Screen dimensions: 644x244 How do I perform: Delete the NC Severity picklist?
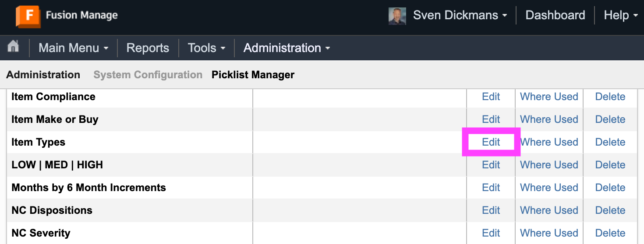tap(610, 233)
